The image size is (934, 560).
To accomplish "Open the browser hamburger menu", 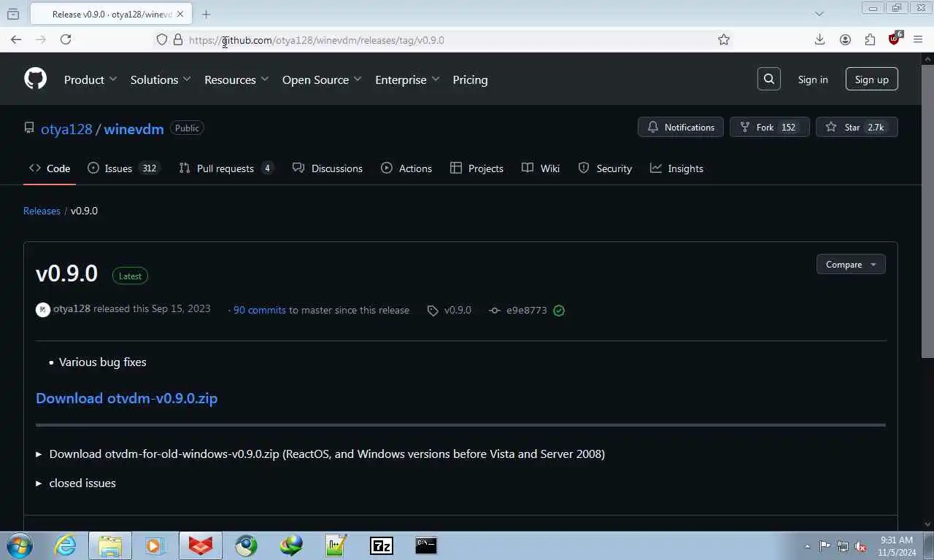I will (918, 40).
